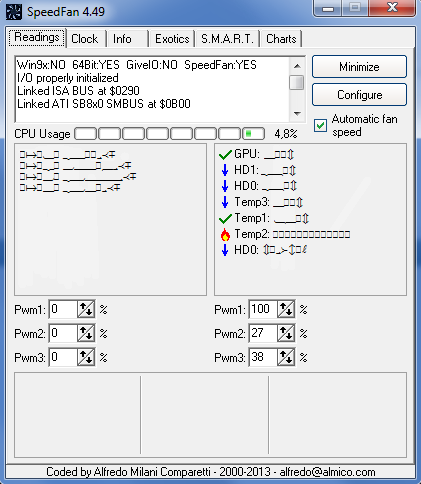Screen dimensions: 421x484
Task: Click the left Pwm1 value field
Action: 63,310
